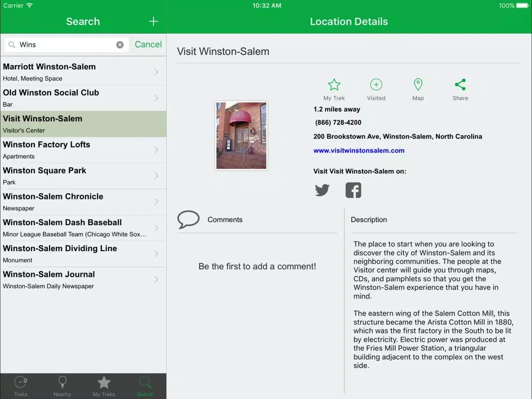This screenshot has height=399, width=532.
Task: Tap the Description heading
Action: (369, 220)
